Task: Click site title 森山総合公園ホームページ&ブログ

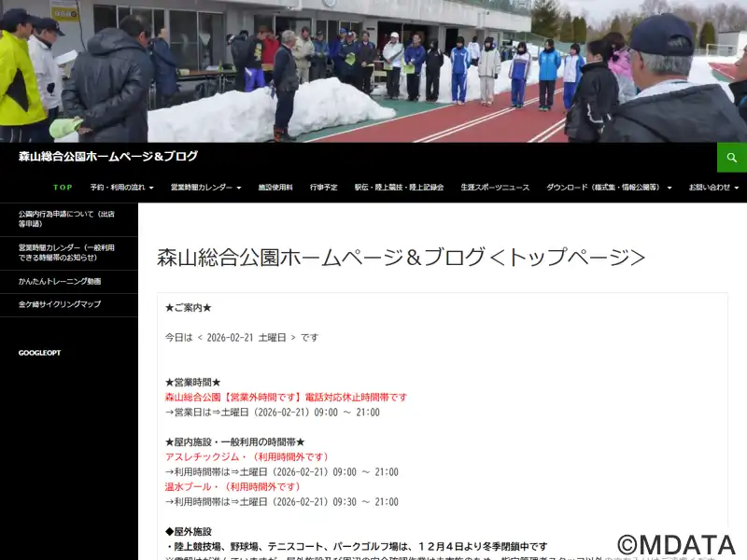Action: point(108,156)
